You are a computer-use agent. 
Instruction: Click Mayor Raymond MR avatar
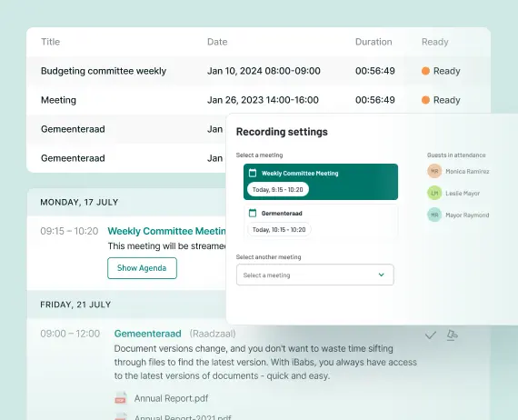tap(434, 215)
